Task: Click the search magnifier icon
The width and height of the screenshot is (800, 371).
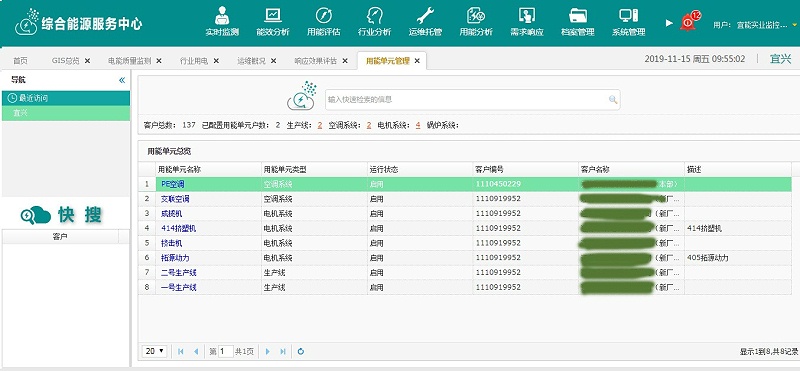Action: click(x=613, y=100)
